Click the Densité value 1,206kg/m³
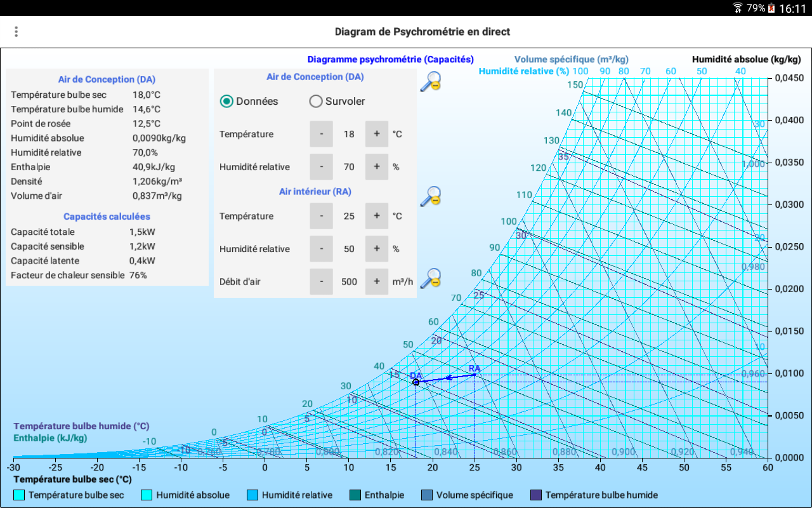Image resolution: width=812 pixels, height=508 pixels. pos(158,181)
